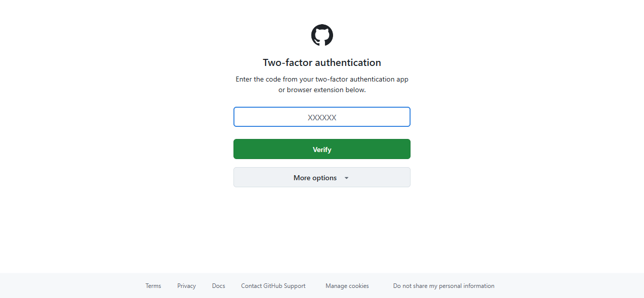Open Manage cookies in the footer
644x298 pixels.
click(x=347, y=286)
